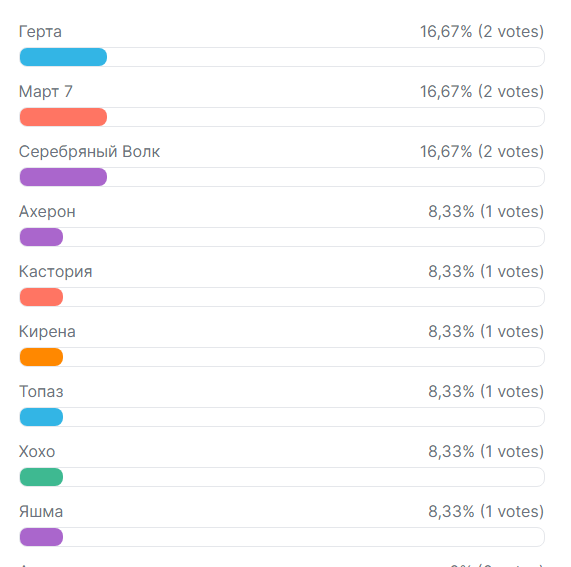Click the blue Герта progress bar
571x567 pixels.
point(63,57)
